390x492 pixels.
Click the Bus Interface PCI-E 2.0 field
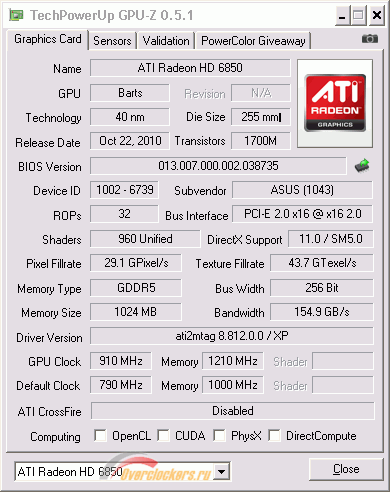point(302,214)
